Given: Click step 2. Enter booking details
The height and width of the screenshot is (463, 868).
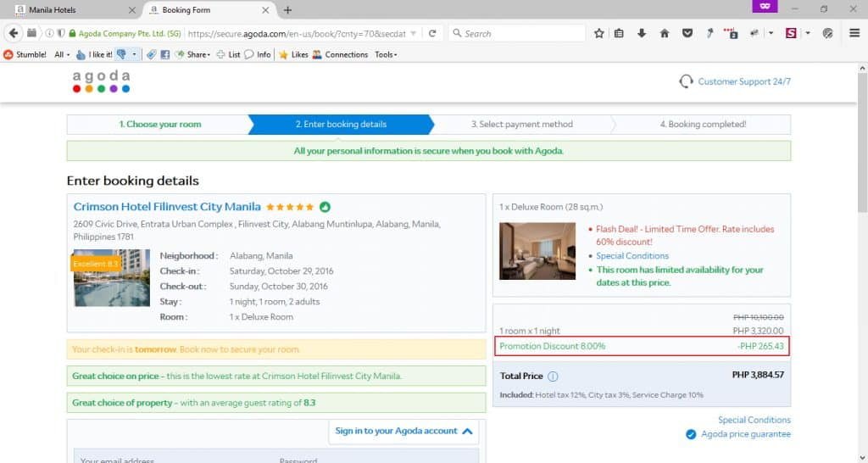Looking at the screenshot, I should (x=341, y=124).
